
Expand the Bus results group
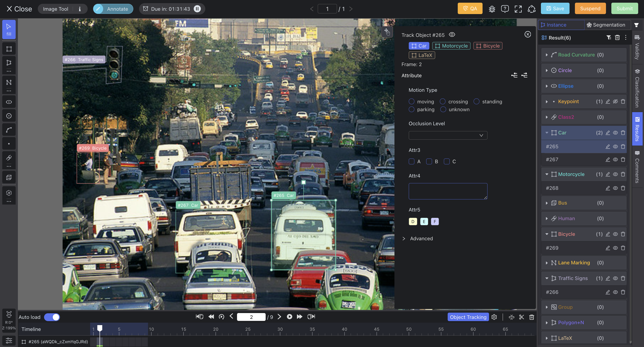tap(547, 203)
